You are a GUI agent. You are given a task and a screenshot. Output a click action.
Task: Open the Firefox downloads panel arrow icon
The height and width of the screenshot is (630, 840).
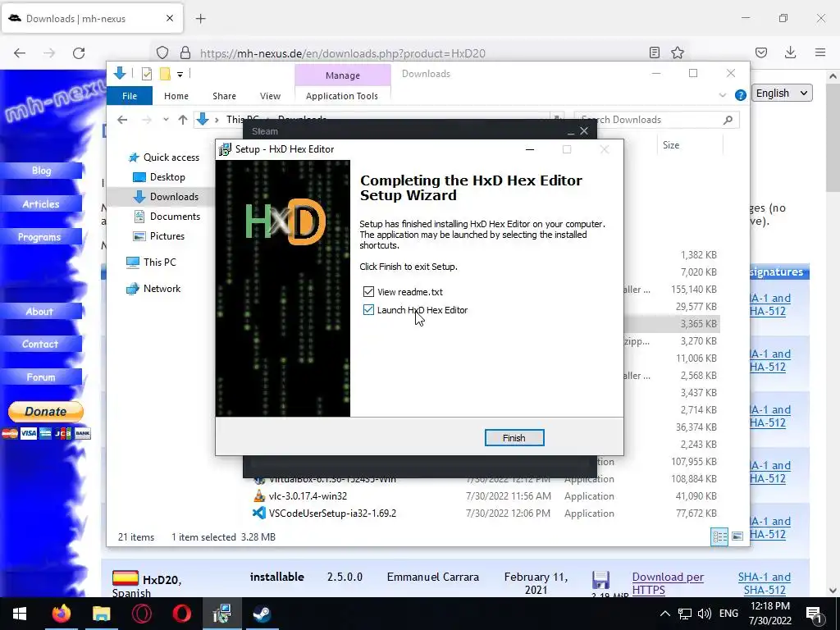(x=790, y=52)
